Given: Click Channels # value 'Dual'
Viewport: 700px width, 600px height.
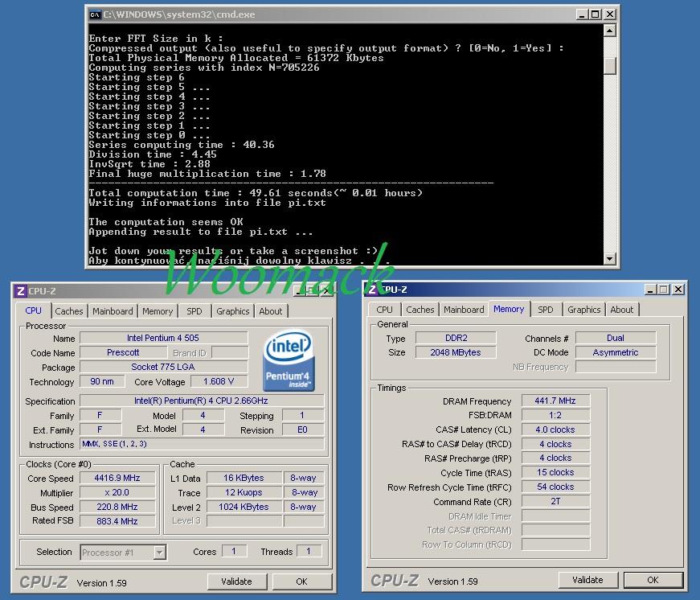Looking at the screenshot, I should click(616, 338).
